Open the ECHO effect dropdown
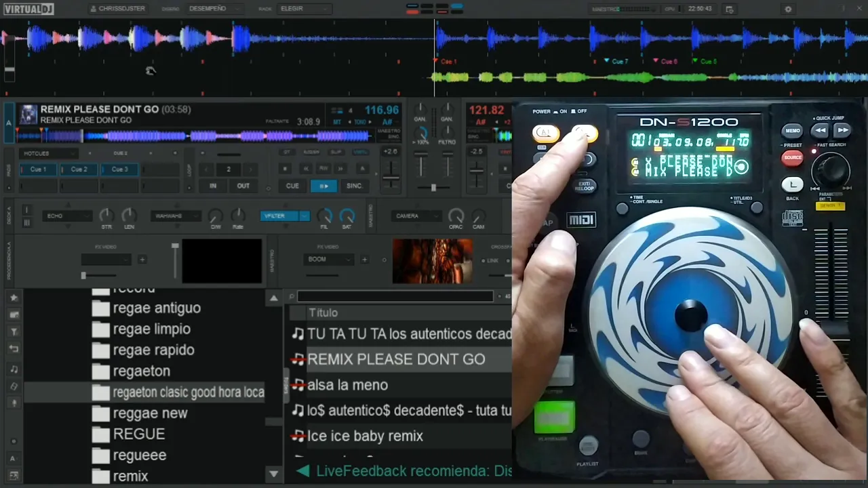Screen dimensions: 868x488 coord(66,216)
